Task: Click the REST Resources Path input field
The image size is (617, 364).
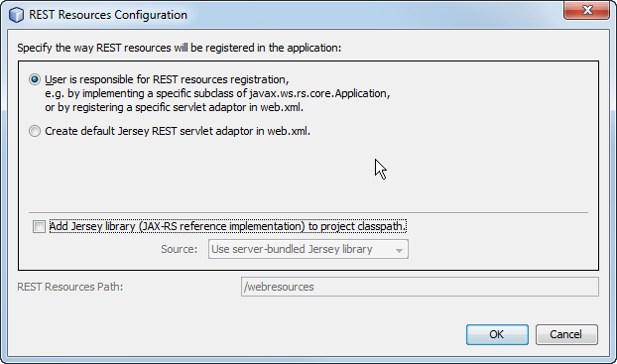Action: (420, 287)
